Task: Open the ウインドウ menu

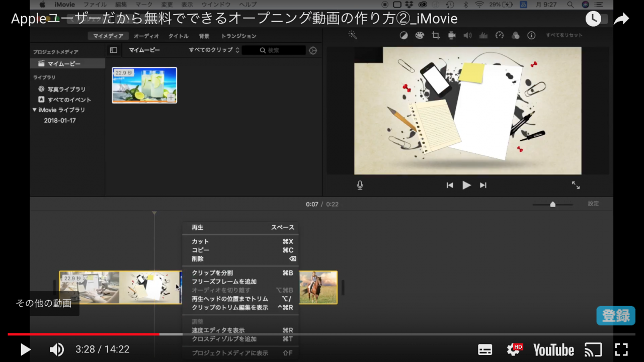Action: 216,5
